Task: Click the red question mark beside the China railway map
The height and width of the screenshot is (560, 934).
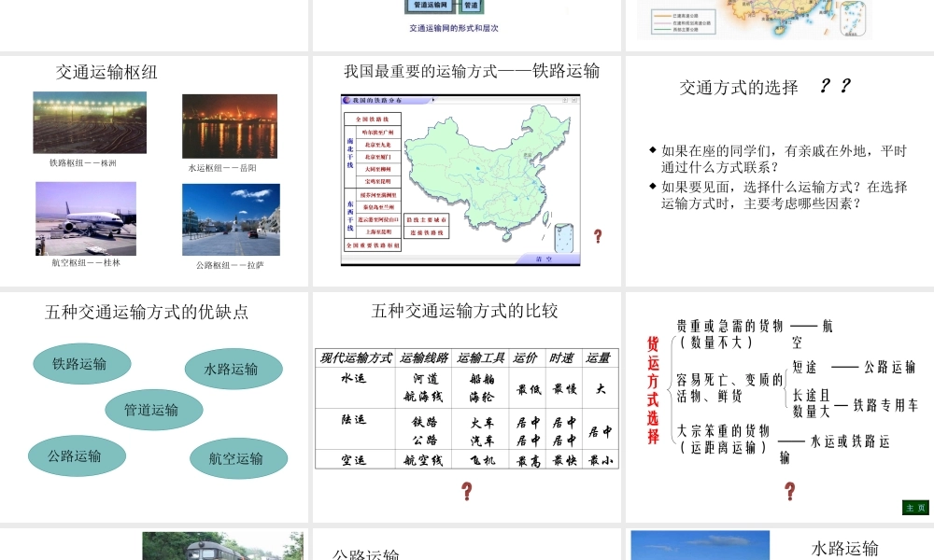Action: 598,236
